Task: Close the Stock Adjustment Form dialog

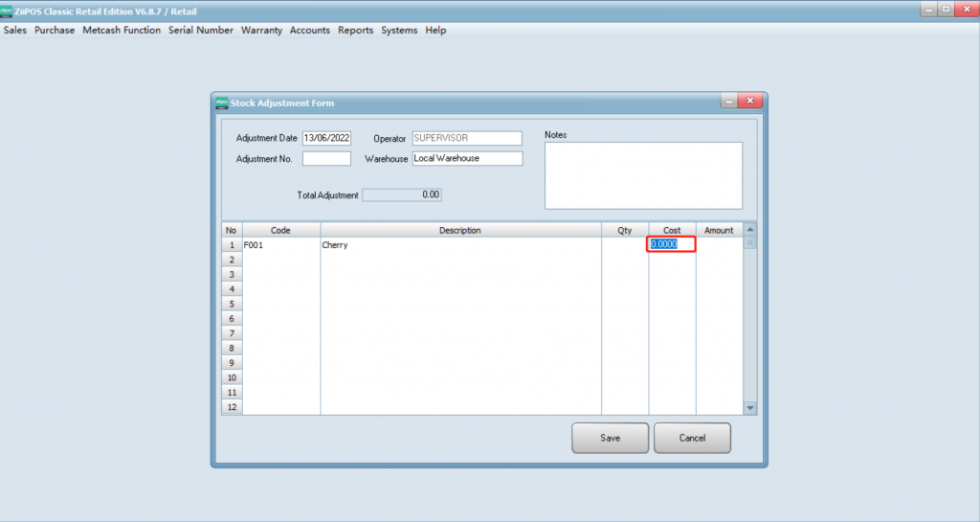Action: (750, 102)
